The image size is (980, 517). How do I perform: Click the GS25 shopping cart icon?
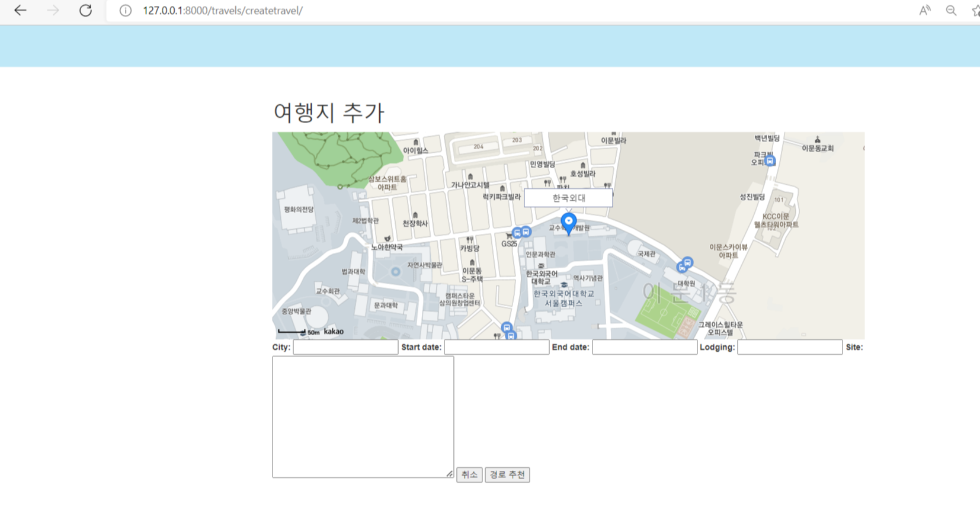point(509,236)
